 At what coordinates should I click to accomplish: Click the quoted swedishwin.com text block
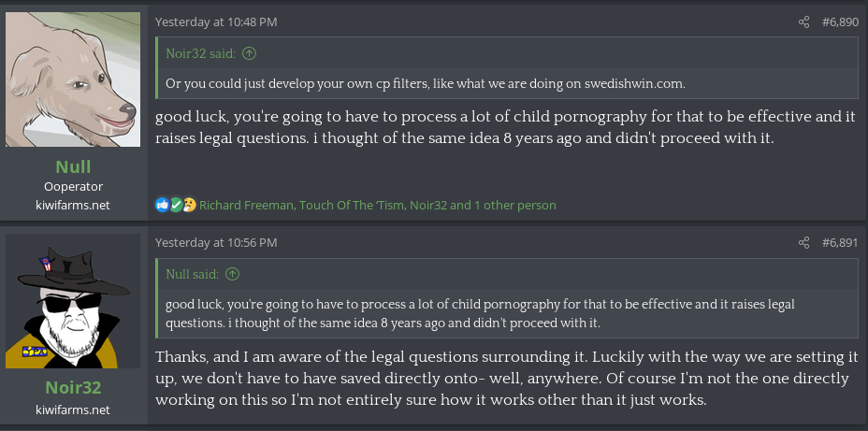point(426,83)
